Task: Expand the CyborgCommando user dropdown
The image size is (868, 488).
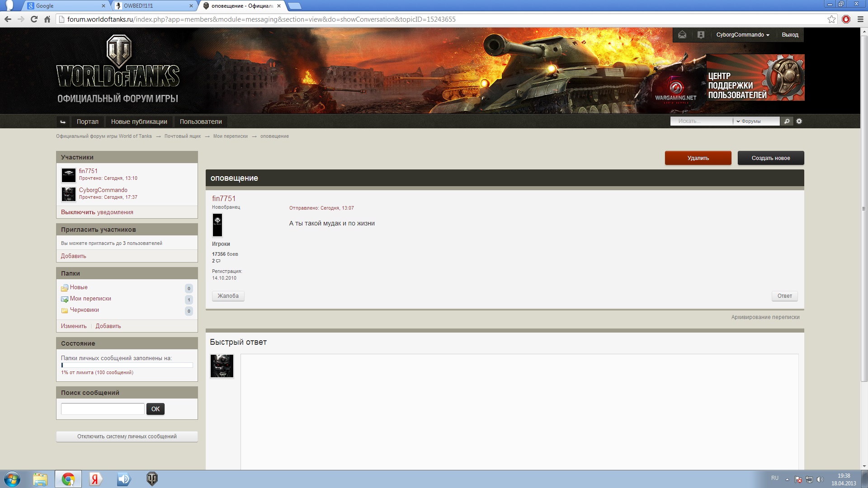Action: tap(742, 35)
